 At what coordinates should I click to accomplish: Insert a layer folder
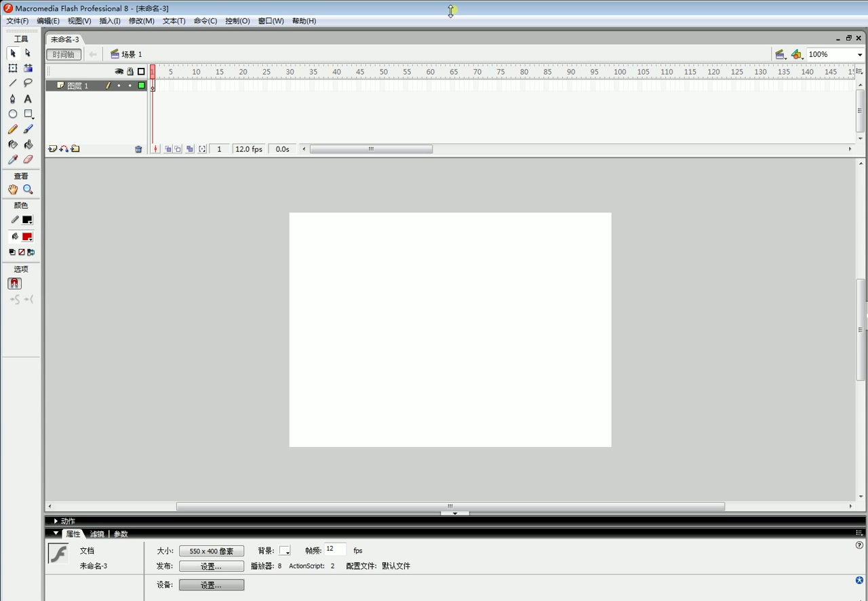point(75,149)
